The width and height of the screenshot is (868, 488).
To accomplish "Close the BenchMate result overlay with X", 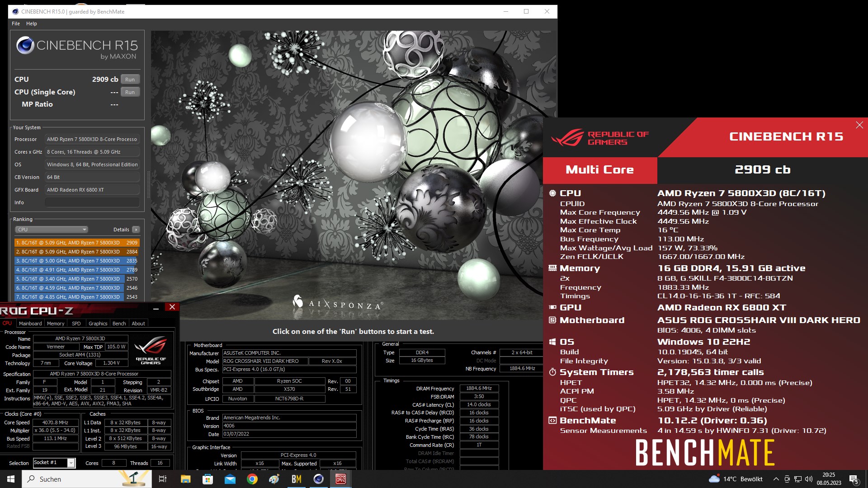I will point(859,125).
